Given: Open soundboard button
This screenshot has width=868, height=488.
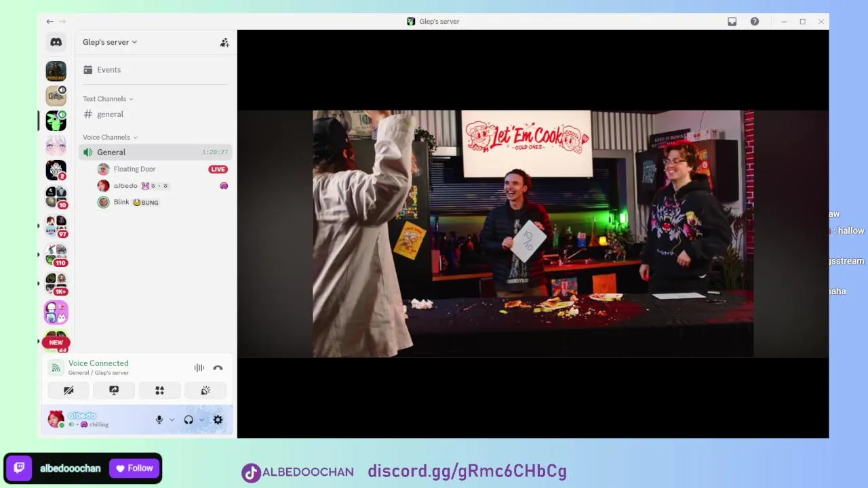Looking at the screenshot, I should tap(205, 390).
